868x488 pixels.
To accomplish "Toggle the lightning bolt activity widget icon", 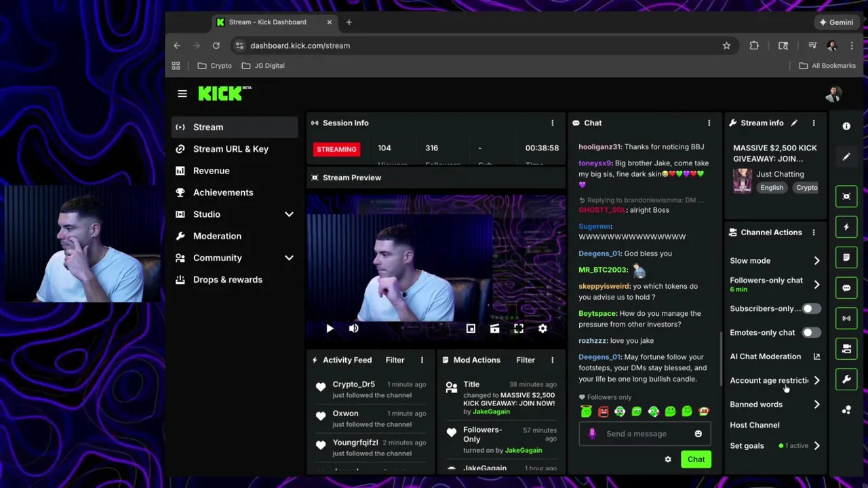I will click(846, 227).
